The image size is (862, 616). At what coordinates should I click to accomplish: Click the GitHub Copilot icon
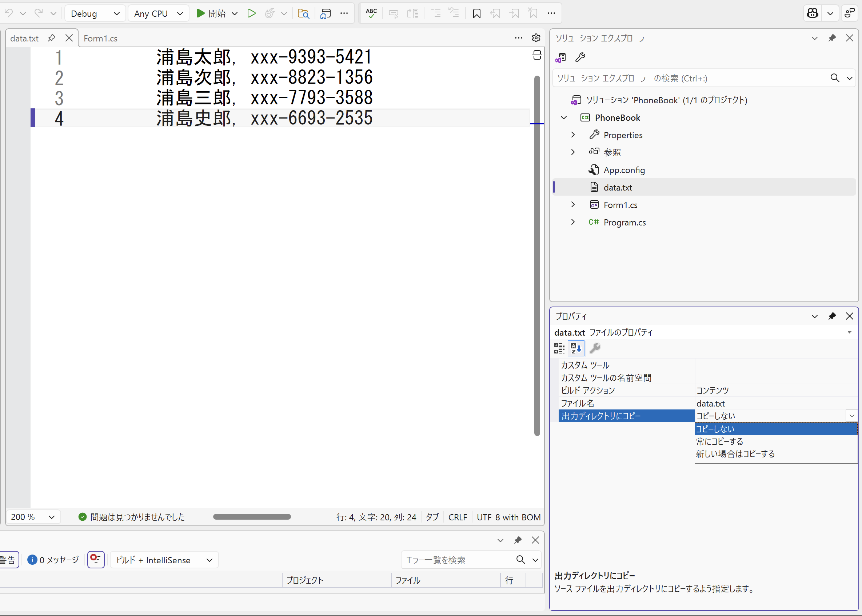[812, 13]
